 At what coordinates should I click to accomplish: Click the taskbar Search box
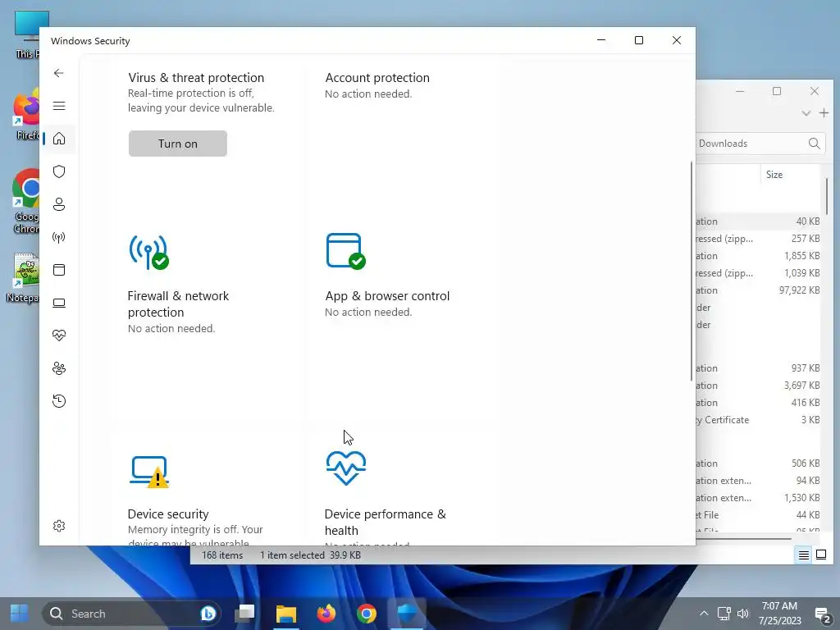coord(131,614)
